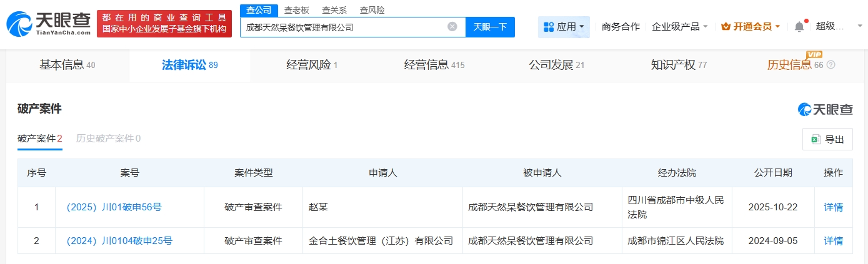
Task: Click the 商务合作 link
Action: (x=621, y=27)
